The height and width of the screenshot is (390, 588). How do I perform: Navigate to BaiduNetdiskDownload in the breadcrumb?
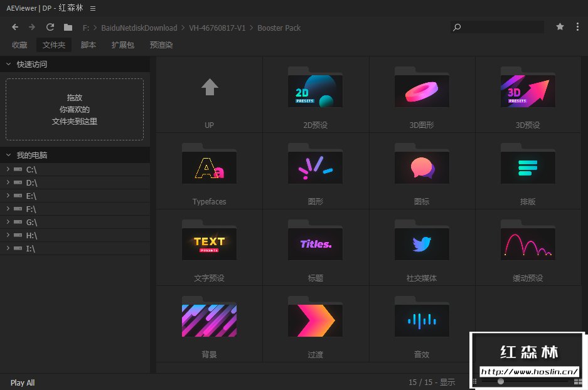pos(139,28)
